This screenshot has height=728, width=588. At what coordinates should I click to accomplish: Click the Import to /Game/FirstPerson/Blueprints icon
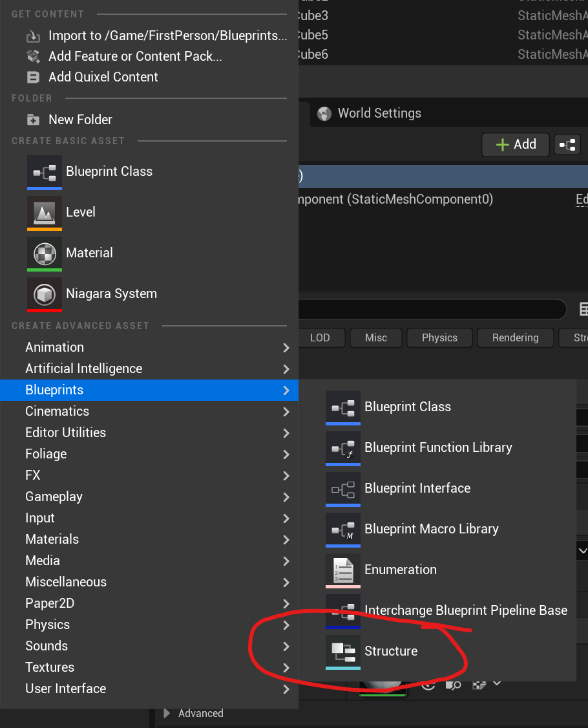33,36
